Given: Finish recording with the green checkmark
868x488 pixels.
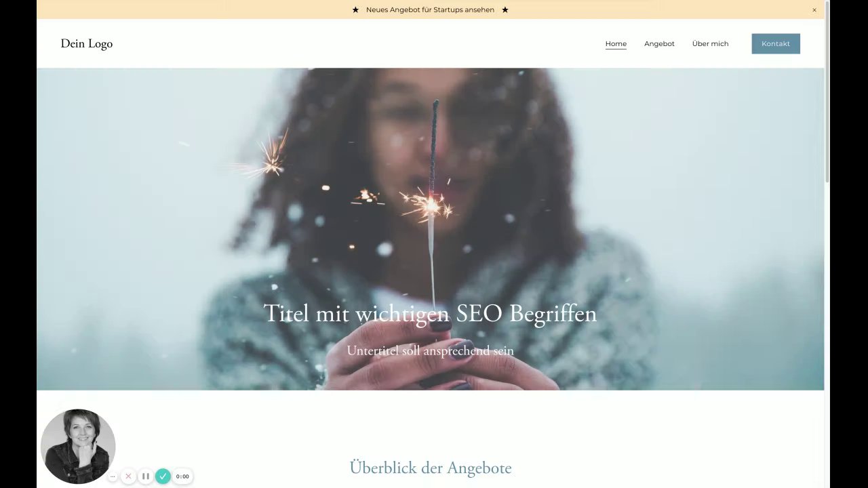Looking at the screenshot, I should (x=163, y=476).
